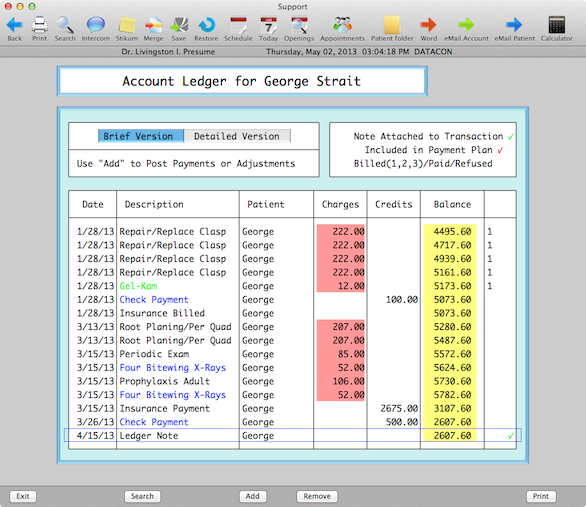The height and width of the screenshot is (507, 586).
Task: Select the 4/15/13 Ledger Note row
Action: tap(293, 436)
